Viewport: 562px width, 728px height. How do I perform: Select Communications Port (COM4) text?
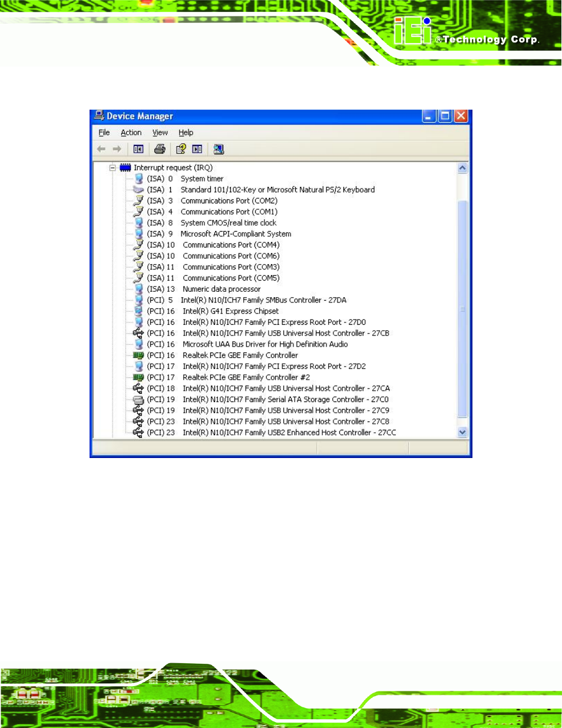231,245
